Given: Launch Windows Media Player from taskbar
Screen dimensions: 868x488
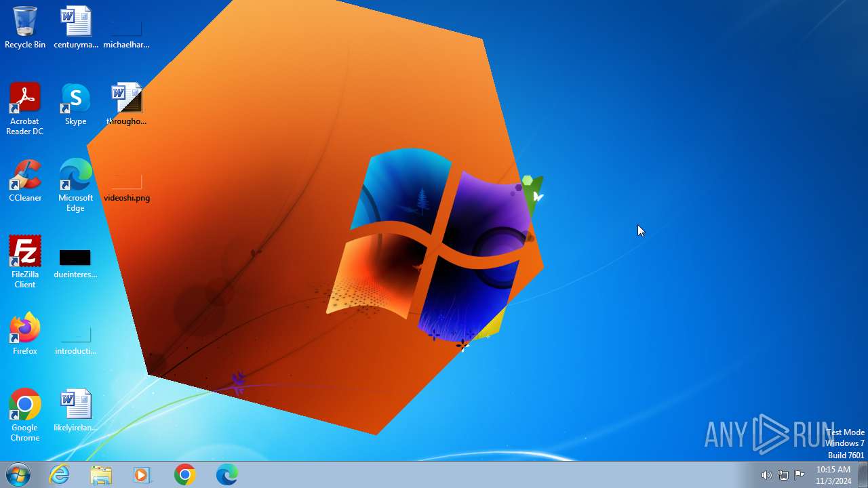Looking at the screenshot, I should click(x=142, y=474).
